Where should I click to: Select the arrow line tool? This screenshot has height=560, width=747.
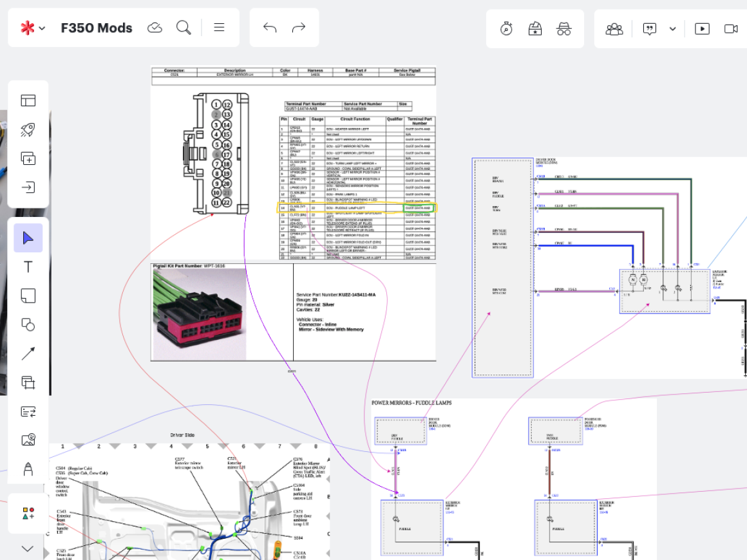click(x=28, y=353)
